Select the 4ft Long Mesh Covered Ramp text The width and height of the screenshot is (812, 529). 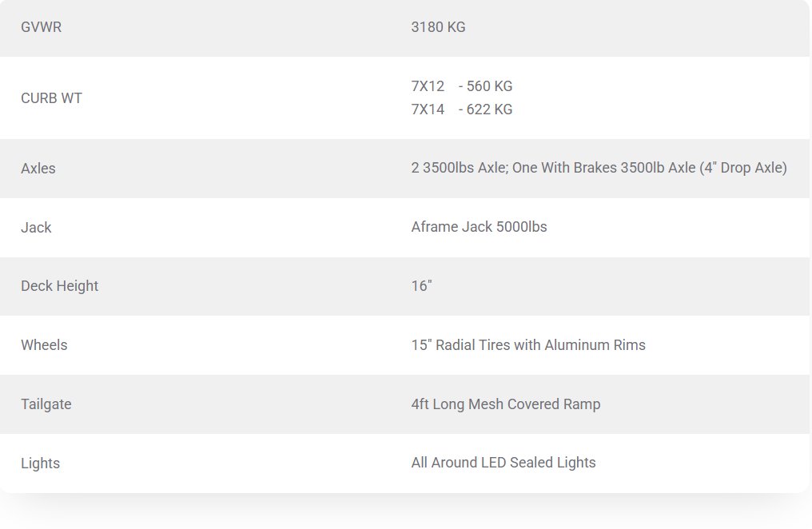pyautogui.click(x=505, y=404)
